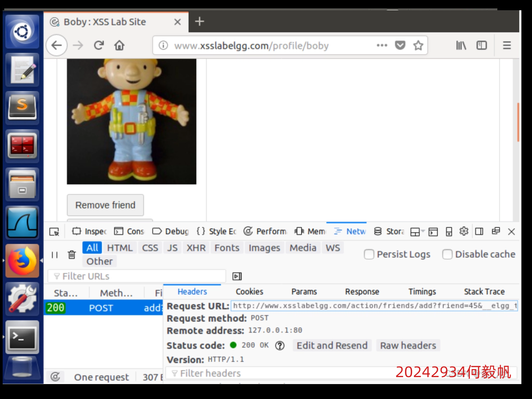
Task: Enable Persist Logs checkbox
Action: coord(369,254)
